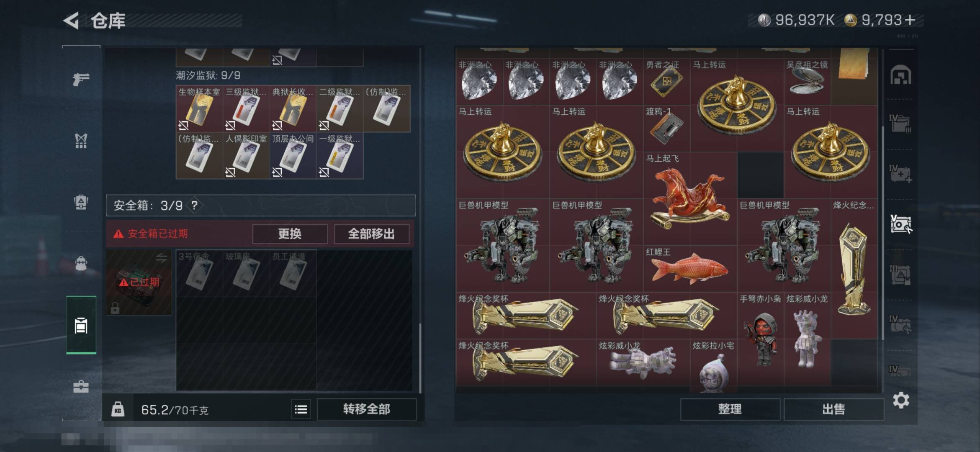The width and height of the screenshot is (980, 452).
Task: Click the expired safe box swap icon
Action: pos(161,259)
